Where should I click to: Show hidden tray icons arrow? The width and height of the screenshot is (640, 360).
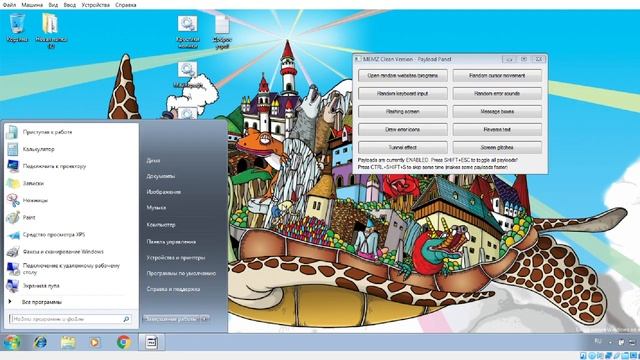click(610, 342)
